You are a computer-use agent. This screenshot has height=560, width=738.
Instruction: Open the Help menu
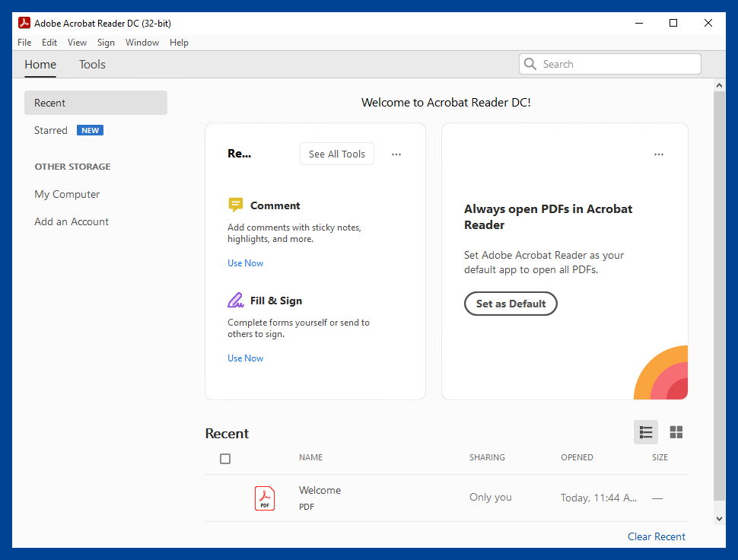click(x=179, y=43)
